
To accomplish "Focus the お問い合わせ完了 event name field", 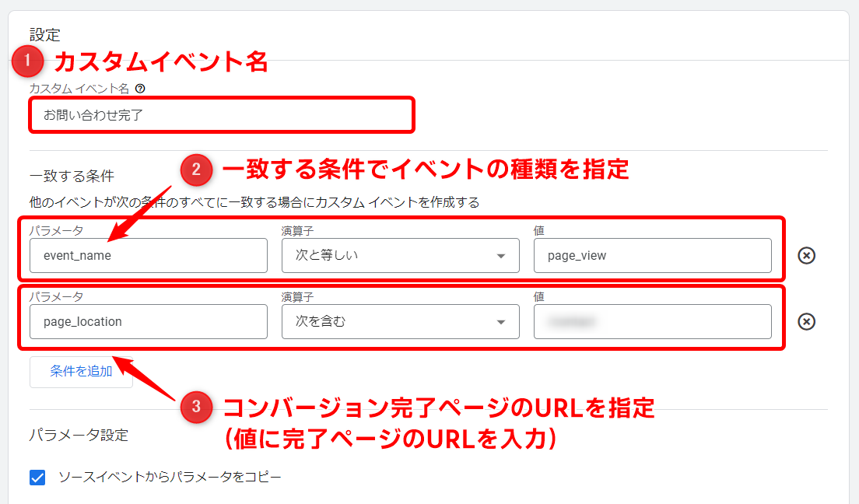I will coord(221,115).
